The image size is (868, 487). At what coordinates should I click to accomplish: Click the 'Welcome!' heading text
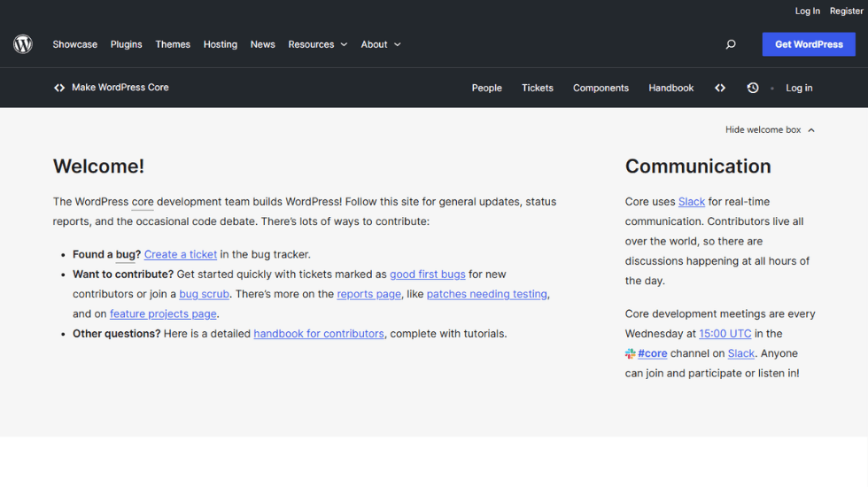click(x=98, y=166)
